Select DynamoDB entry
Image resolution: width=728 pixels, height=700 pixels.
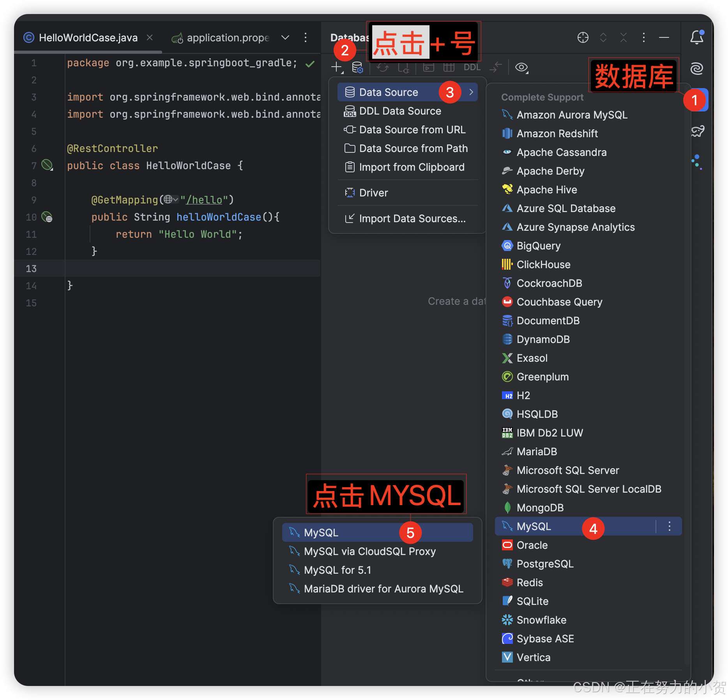point(588,339)
